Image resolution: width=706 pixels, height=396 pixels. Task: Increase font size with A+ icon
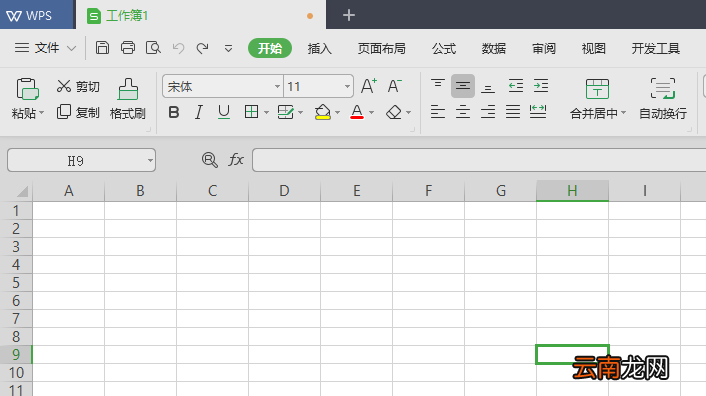click(369, 86)
